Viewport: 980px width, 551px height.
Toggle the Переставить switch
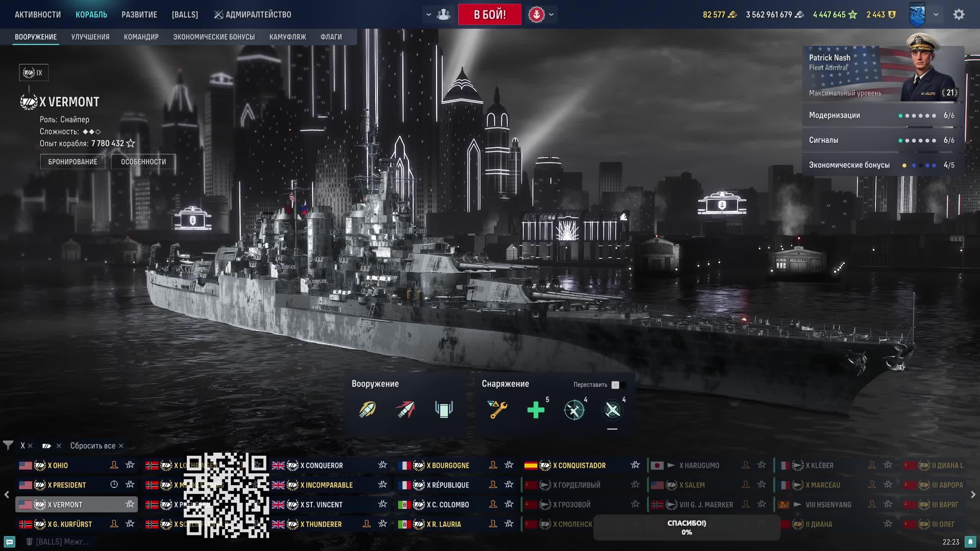pos(618,385)
